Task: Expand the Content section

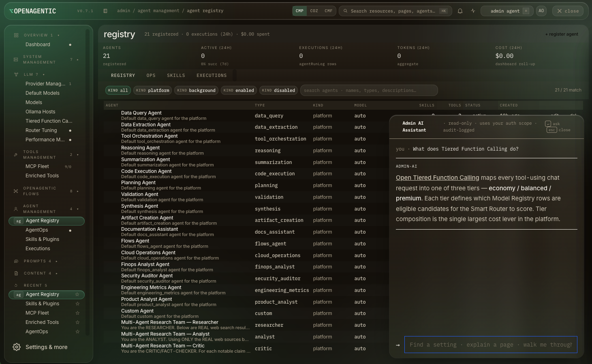Action: 56,273
